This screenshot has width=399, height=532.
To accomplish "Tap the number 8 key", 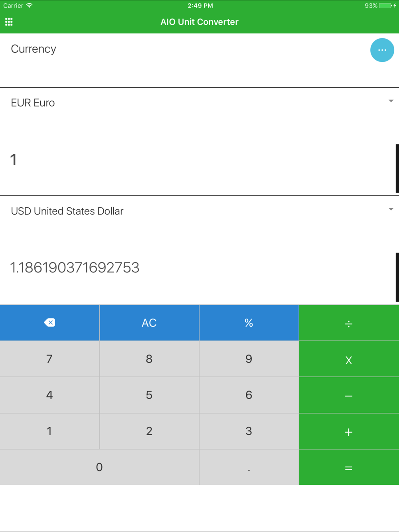I will (149, 359).
